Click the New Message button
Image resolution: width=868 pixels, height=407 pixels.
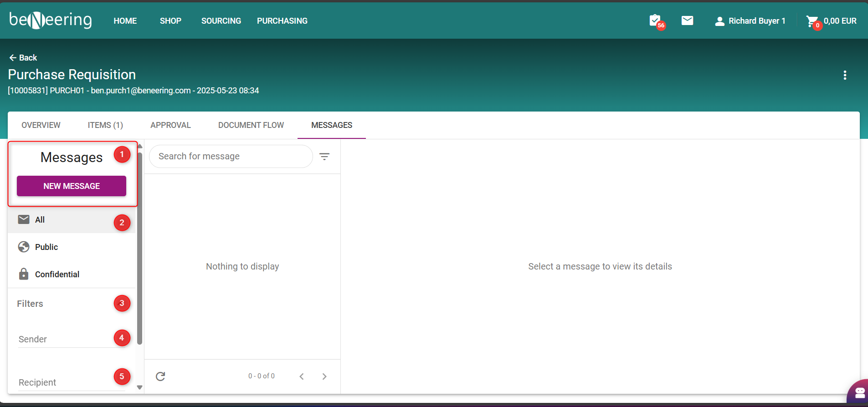(x=72, y=186)
